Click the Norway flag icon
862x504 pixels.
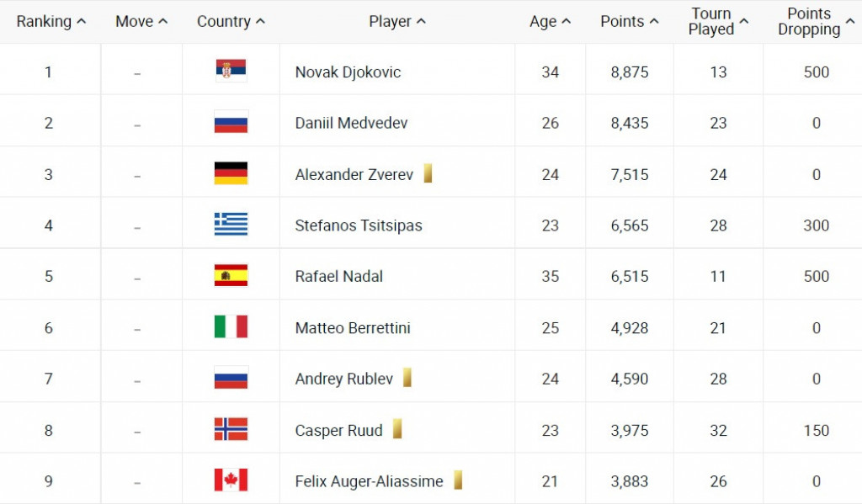click(231, 430)
